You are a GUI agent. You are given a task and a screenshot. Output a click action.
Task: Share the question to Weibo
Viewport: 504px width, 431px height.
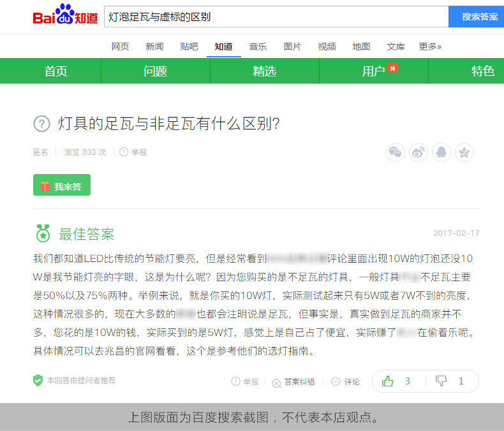click(419, 152)
